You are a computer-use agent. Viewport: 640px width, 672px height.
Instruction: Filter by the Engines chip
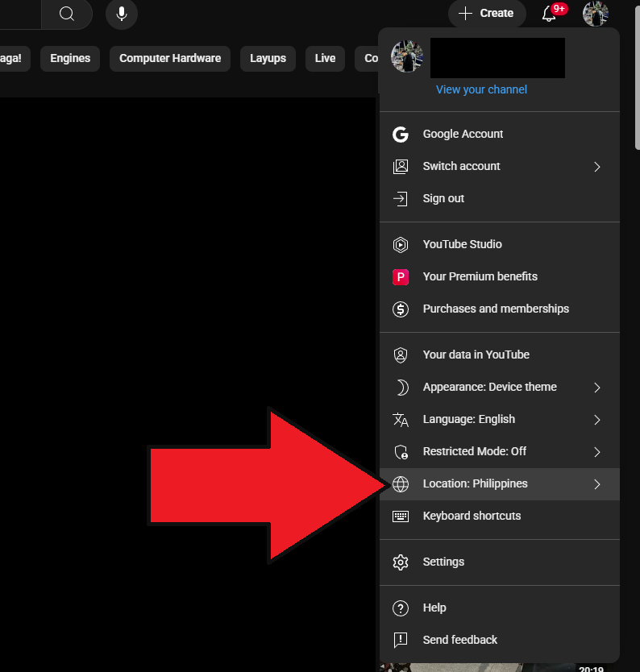tap(70, 59)
